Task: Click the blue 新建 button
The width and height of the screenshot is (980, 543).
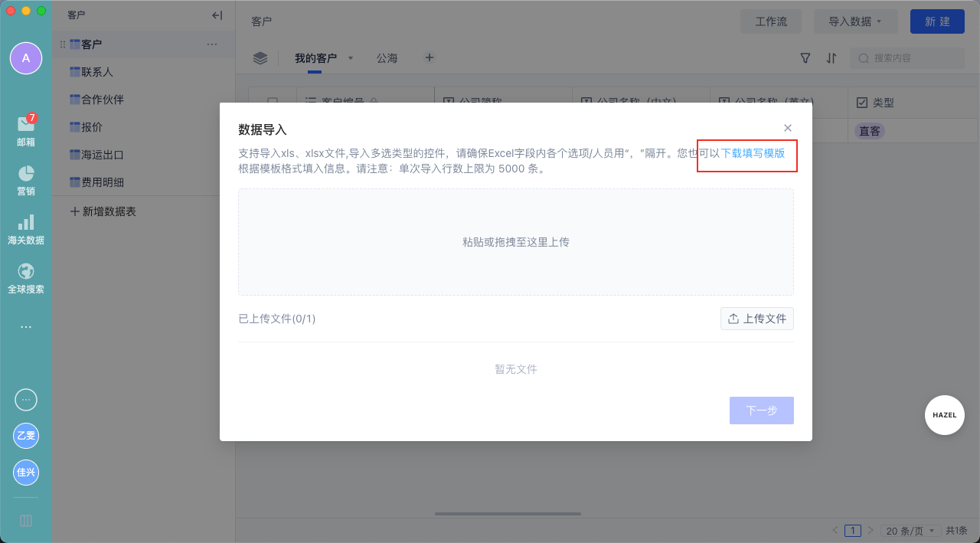Action: tap(937, 21)
